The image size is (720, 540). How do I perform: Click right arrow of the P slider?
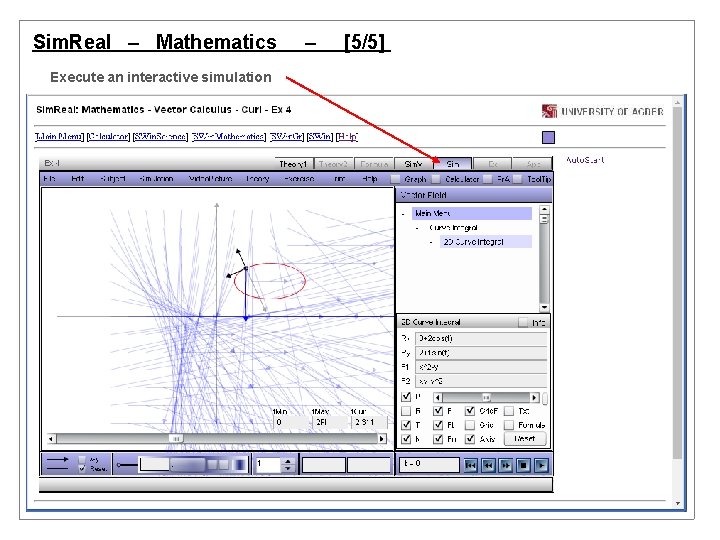click(534, 397)
